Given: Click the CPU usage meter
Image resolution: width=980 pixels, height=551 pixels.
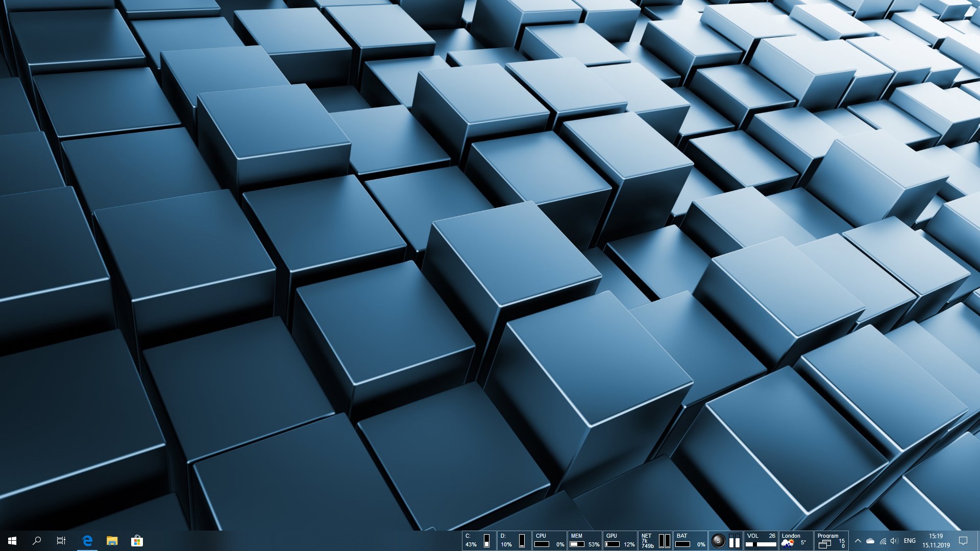Looking at the screenshot, I should click(549, 541).
